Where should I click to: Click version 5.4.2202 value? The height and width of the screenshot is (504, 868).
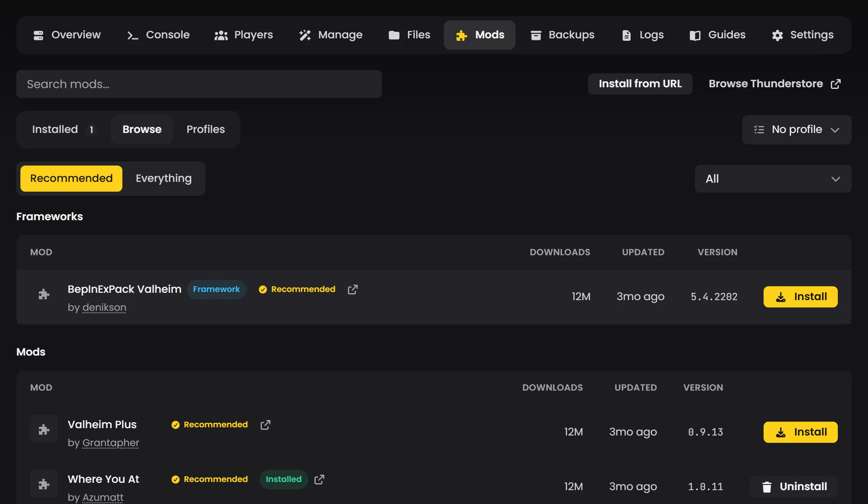coord(714,297)
